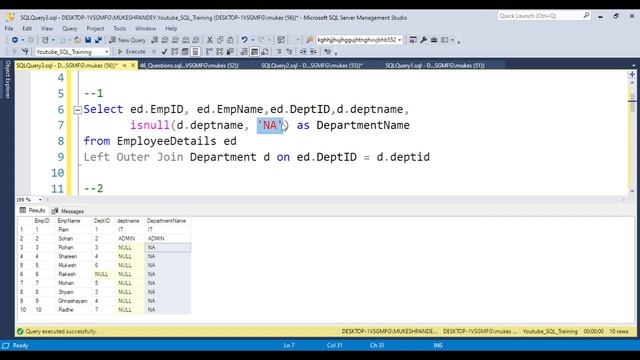Switch to the SQLQuery1.sql tab

pyautogui.click(x=435, y=65)
